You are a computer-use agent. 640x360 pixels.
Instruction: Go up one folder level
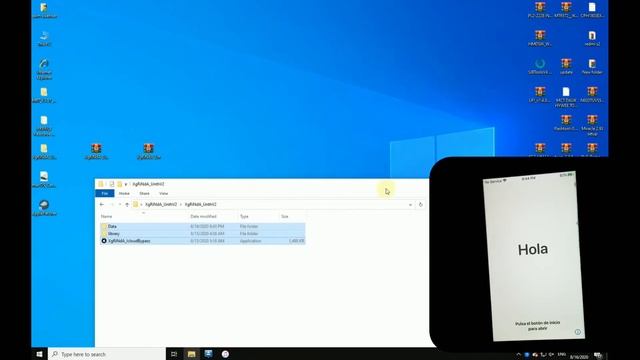tap(127, 204)
